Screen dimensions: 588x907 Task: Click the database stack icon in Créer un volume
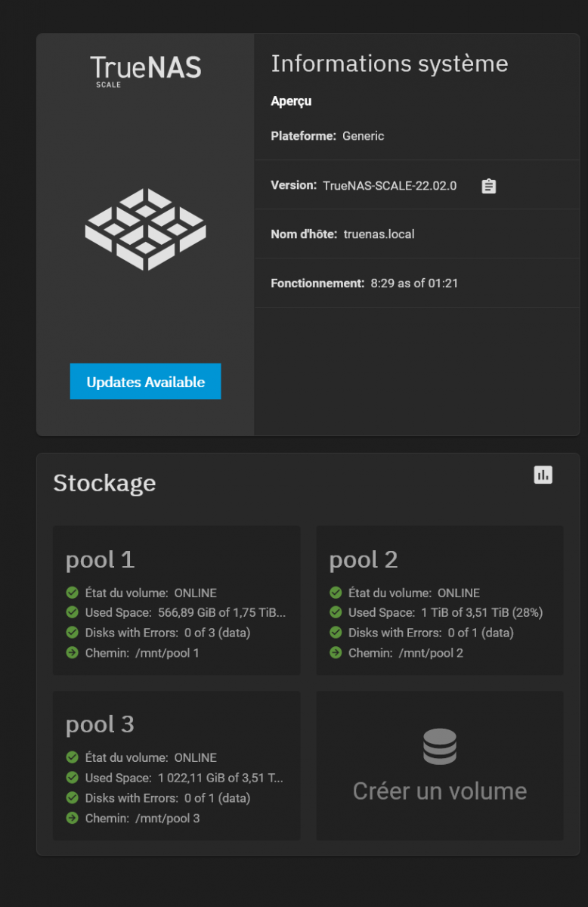tap(440, 747)
